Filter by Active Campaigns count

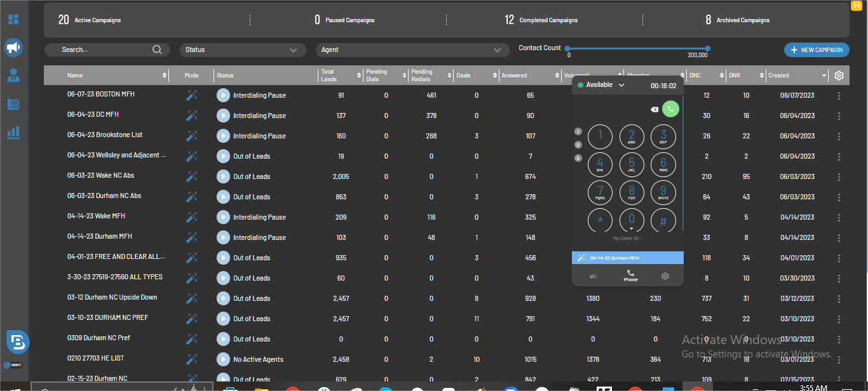tap(90, 20)
